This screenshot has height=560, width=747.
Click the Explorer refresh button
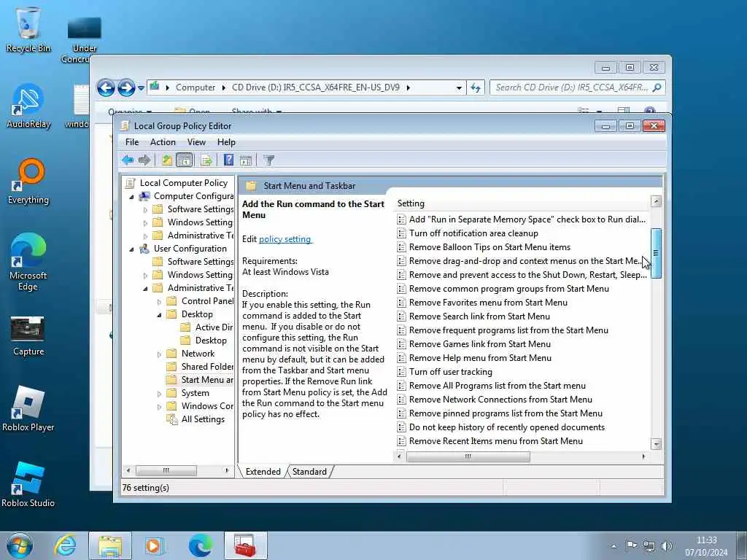(x=476, y=87)
